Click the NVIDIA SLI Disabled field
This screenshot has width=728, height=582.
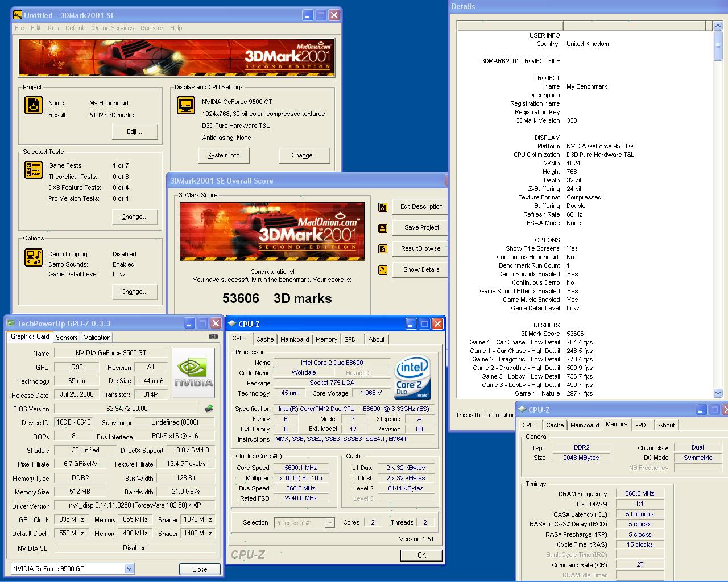(135, 548)
